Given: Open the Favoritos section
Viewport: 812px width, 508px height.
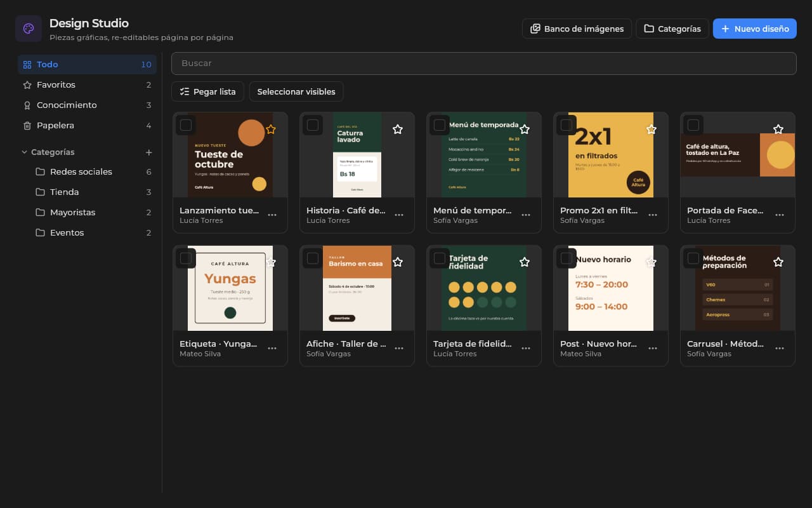Looking at the screenshot, I should pos(87,84).
